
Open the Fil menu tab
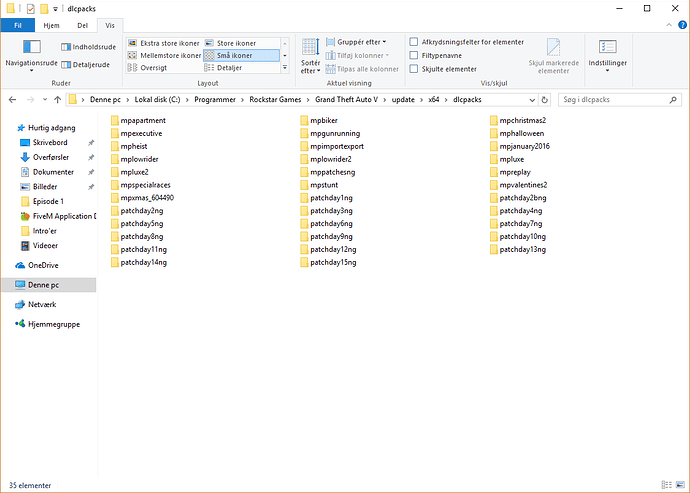[x=18, y=25]
